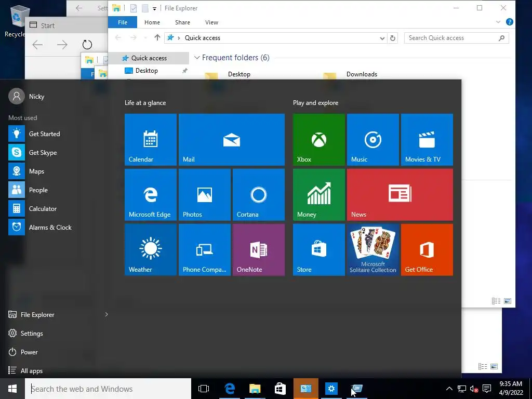Screen dimensions: 532x399
Task: Open the Calendar tile
Action: 151,139
